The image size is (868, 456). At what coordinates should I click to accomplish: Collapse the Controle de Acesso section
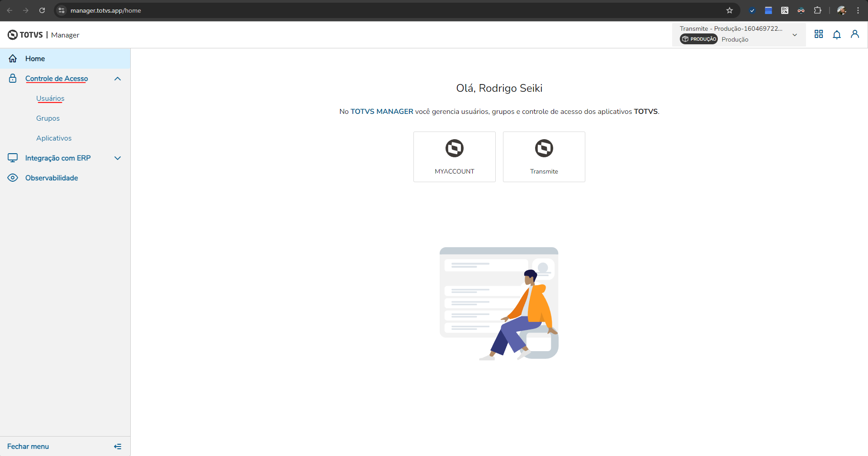click(x=118, y=79)
